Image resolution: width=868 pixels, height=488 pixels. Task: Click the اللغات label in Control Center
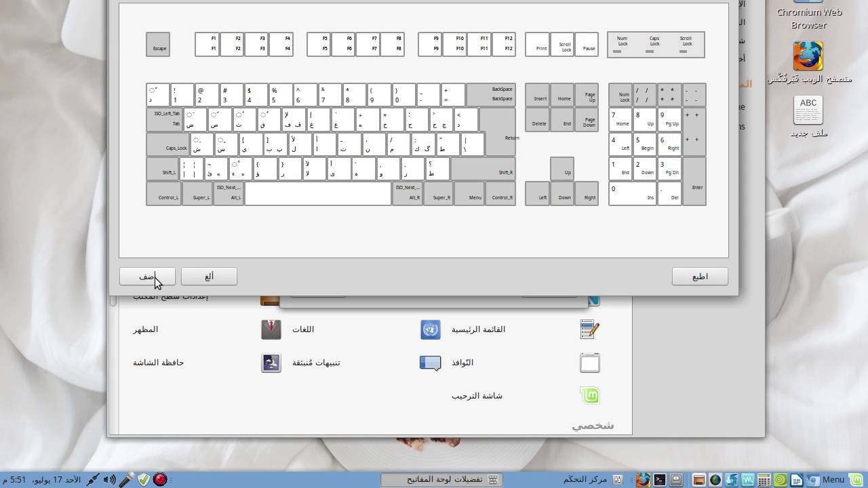tap(303, 329)
